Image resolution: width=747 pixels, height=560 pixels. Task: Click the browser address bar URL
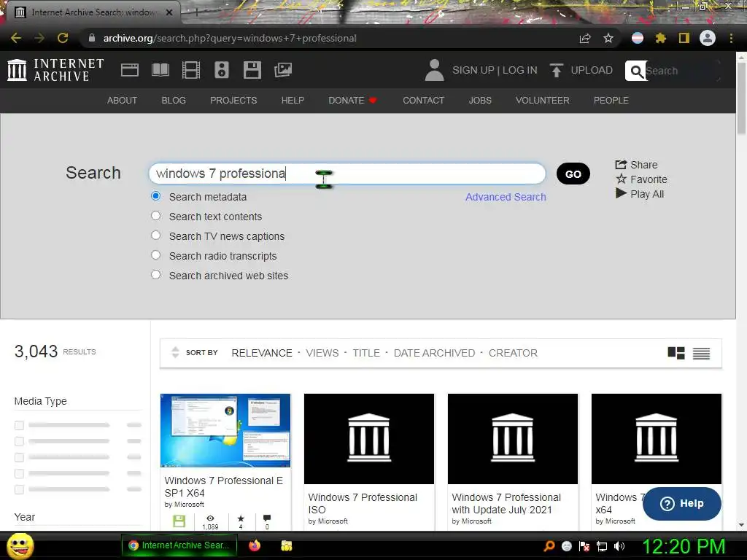point(230,38)
